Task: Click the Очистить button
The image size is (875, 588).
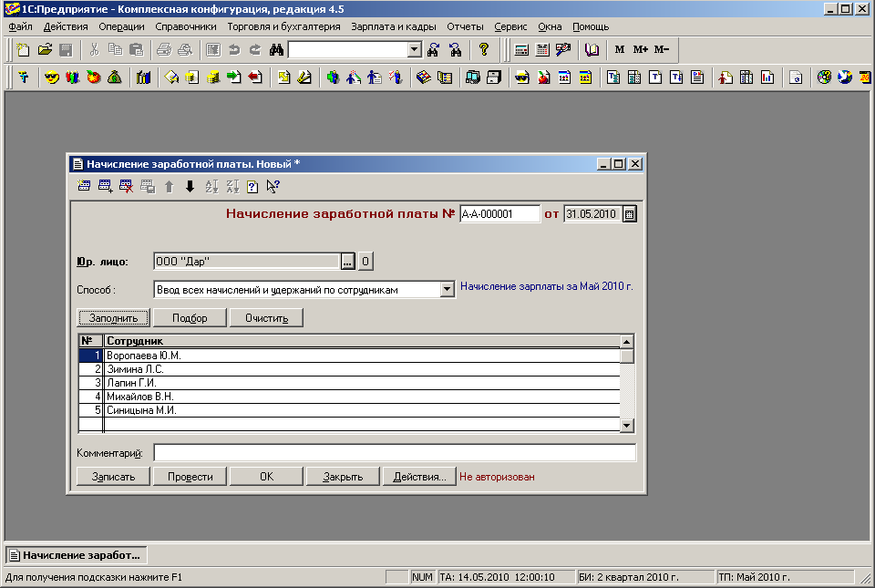Action: pyautogui.click(x=267, y=318)
